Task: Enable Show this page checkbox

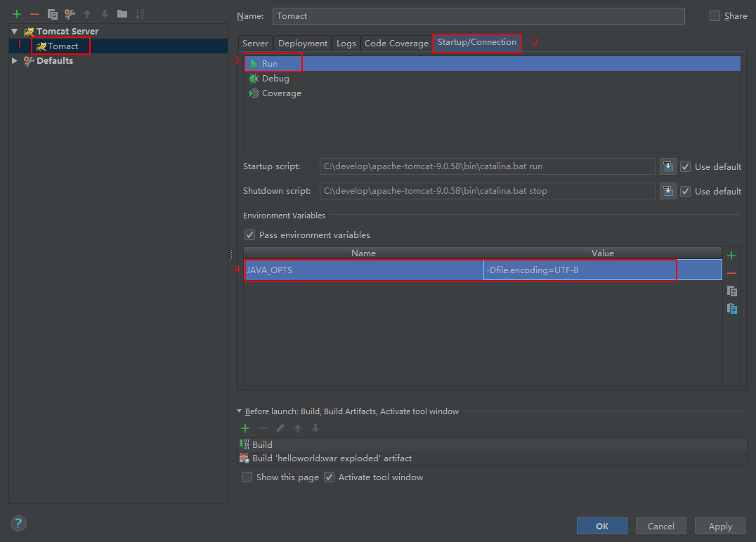Action: coord(247,477)
